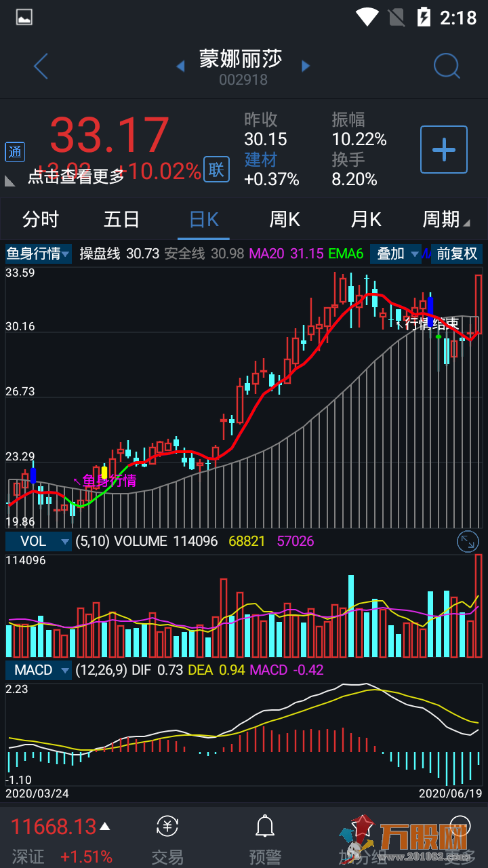The width and height of the screenshot is (488, 868).
Task: Tap the current price 33.17
Action: point(110,135)
